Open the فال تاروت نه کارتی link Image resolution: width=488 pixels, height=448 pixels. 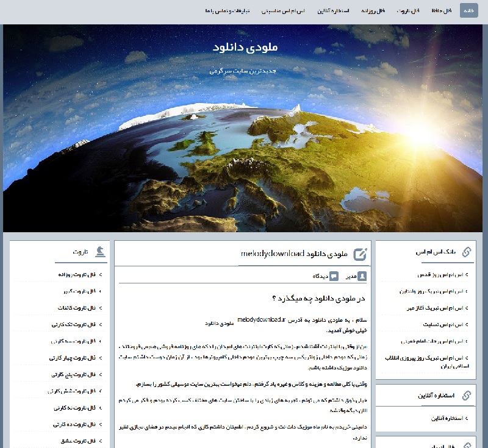[74, 408]
